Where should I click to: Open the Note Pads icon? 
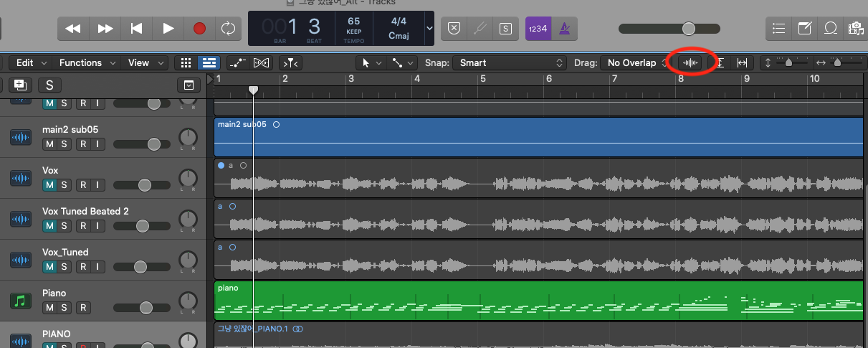[x=805, y=29]
